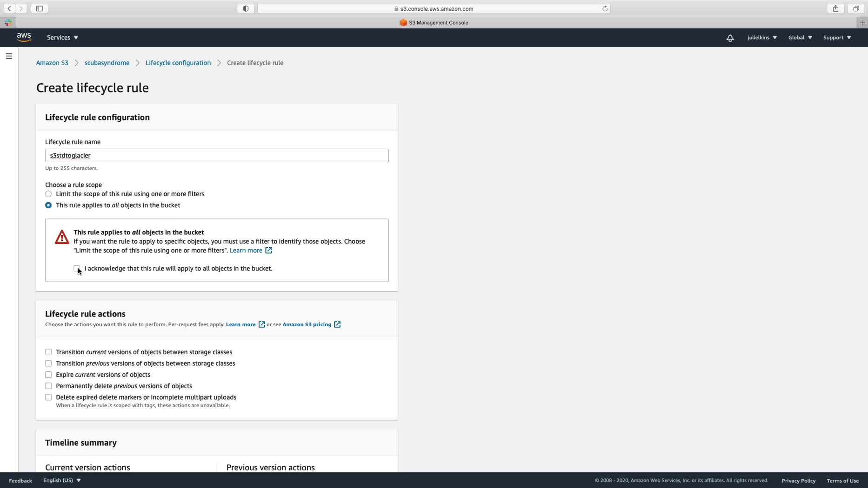868x488 pixels.
Task: Expand the julielkins account menu
Action: tap(762, 38)
